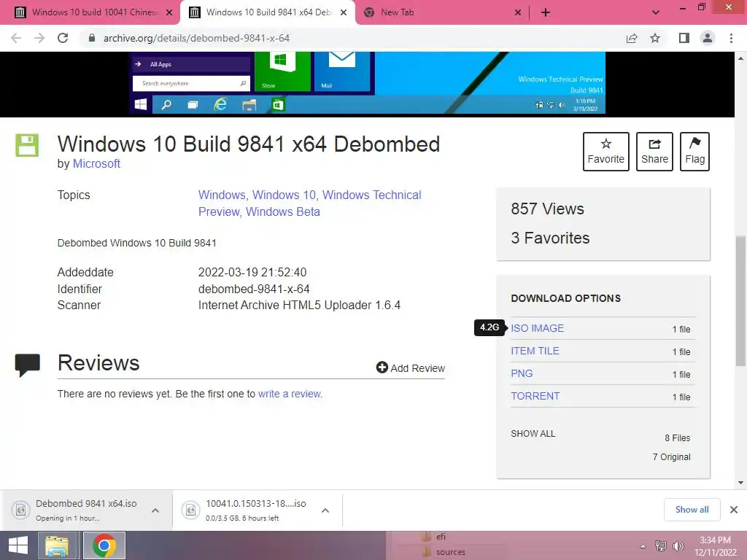Open the Windows Start menu
The image size is (747, 560).
[x=18, y=545]
